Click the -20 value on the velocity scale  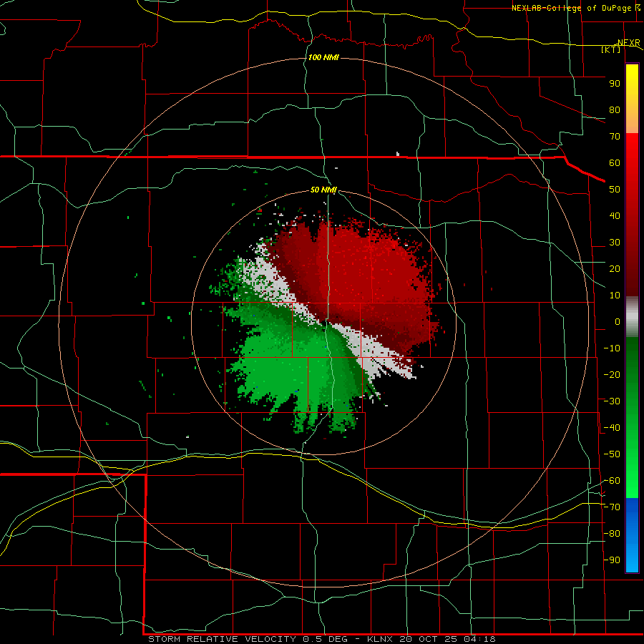click(612, 375)
